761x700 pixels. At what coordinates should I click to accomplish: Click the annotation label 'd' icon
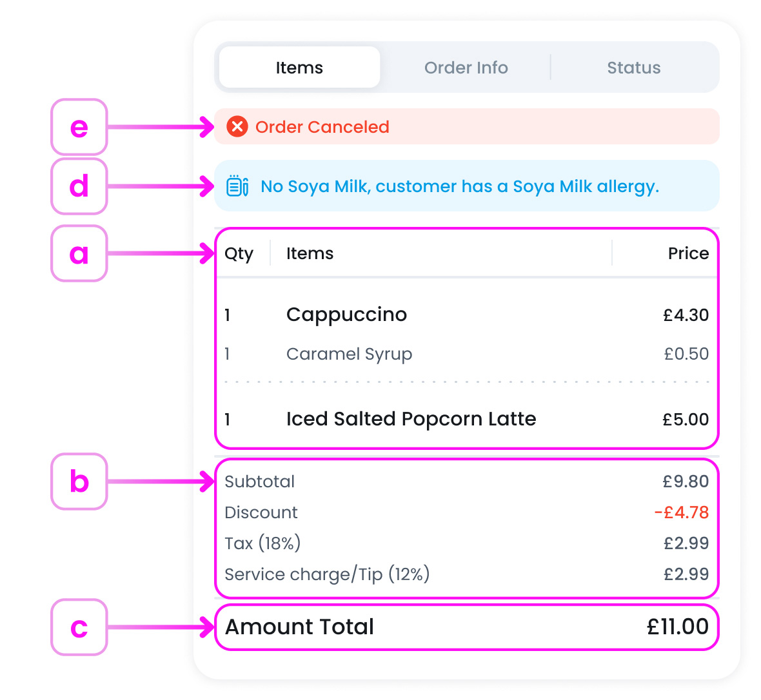[x=79, y=186]
